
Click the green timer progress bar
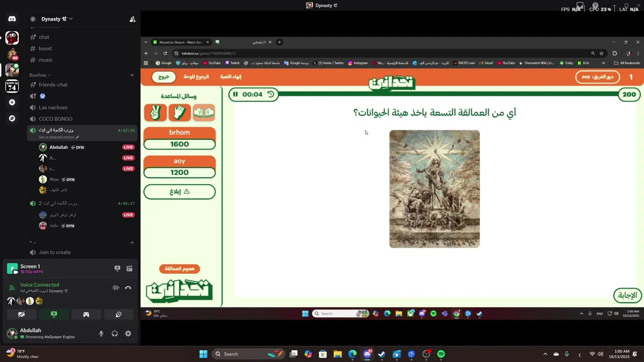point(448,94)
